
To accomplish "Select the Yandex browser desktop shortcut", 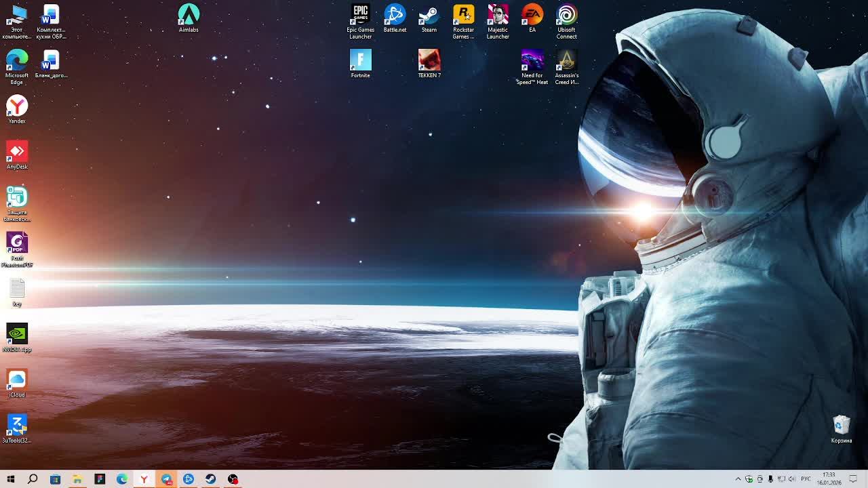I will (17, 110).
